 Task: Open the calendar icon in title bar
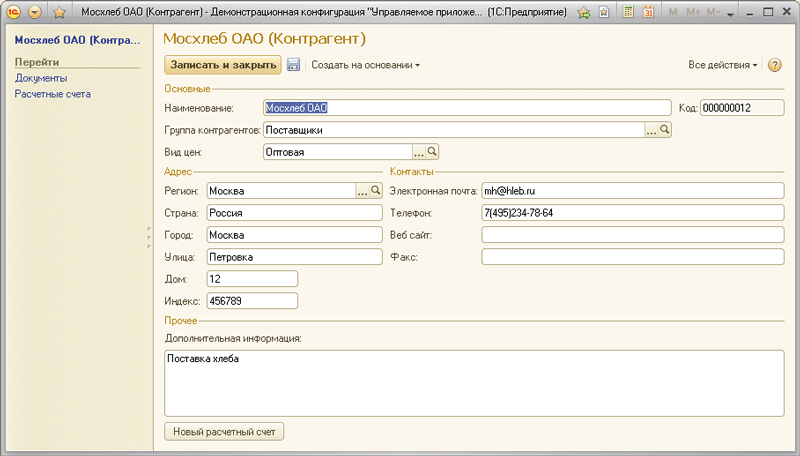point(648,12)
